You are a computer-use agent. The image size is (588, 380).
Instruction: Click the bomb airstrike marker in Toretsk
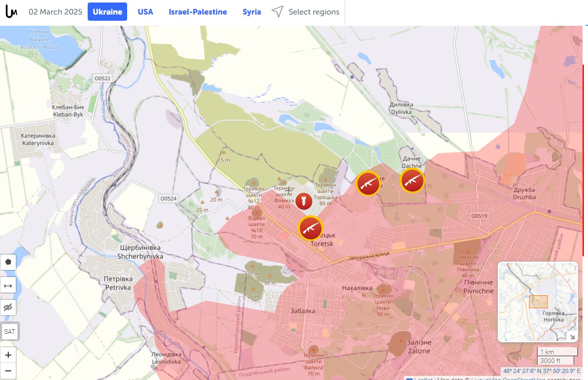pos(304,201)
